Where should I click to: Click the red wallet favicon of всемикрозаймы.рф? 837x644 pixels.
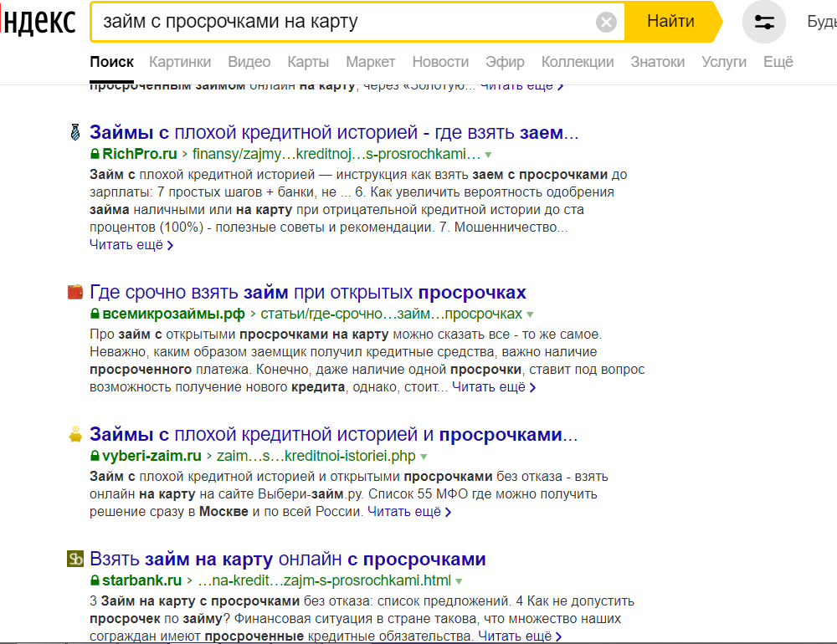coord(75,292)
